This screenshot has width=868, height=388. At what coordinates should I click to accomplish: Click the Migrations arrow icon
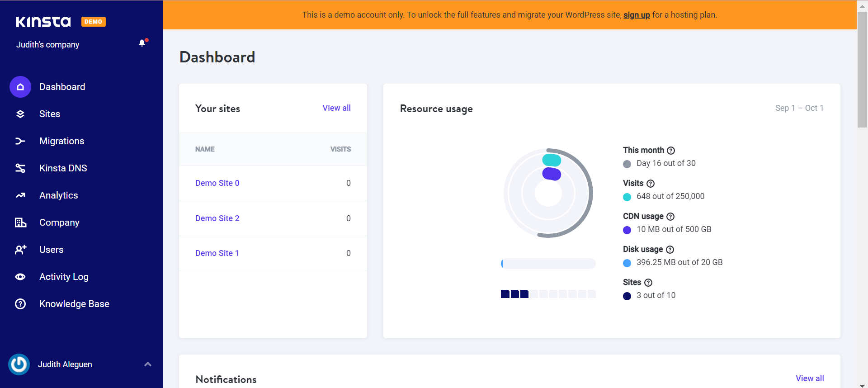(20, 141)
